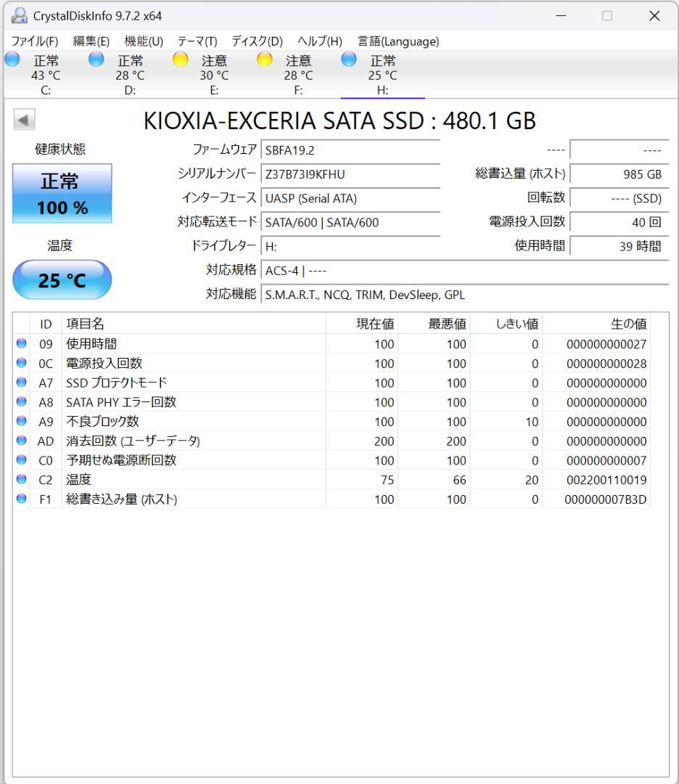Click status dot for attribute A9
The height and width of the screenshot is (784, 679).
tap(21, 421)
